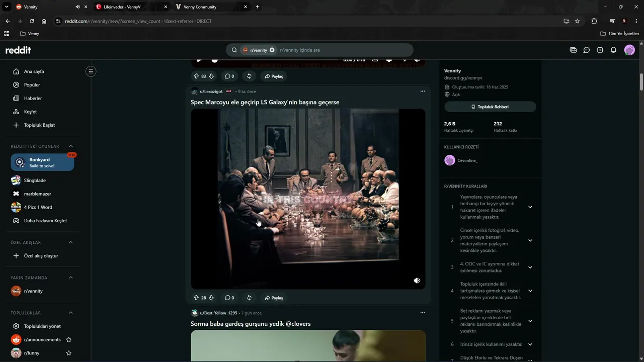
Task: Click the repost icon on the 28-point post
Action: click(249, 298)
